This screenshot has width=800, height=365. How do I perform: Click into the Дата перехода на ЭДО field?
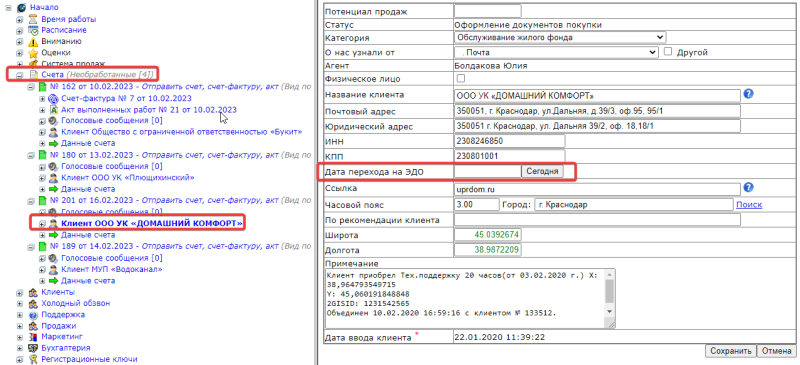[x=487, y=172]
